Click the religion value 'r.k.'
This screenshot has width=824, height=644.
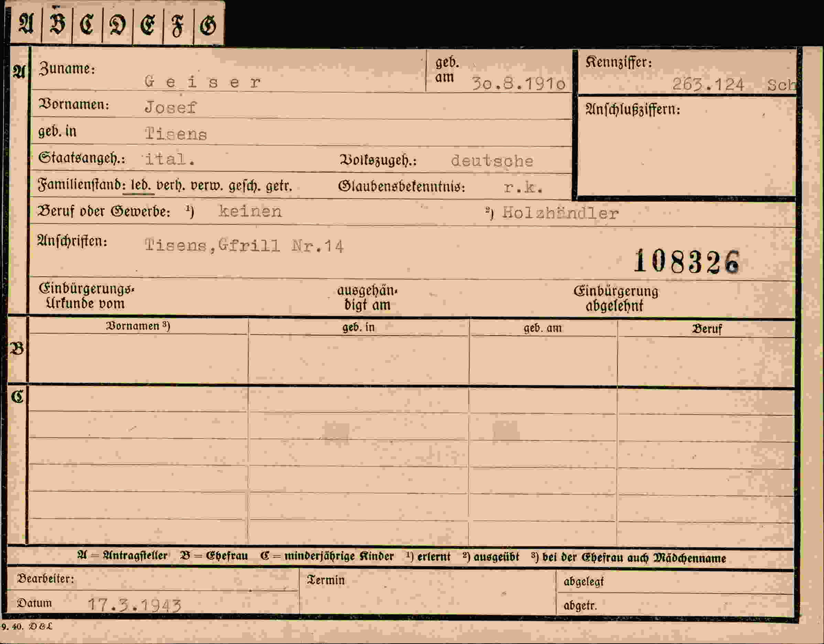[523, 187]
